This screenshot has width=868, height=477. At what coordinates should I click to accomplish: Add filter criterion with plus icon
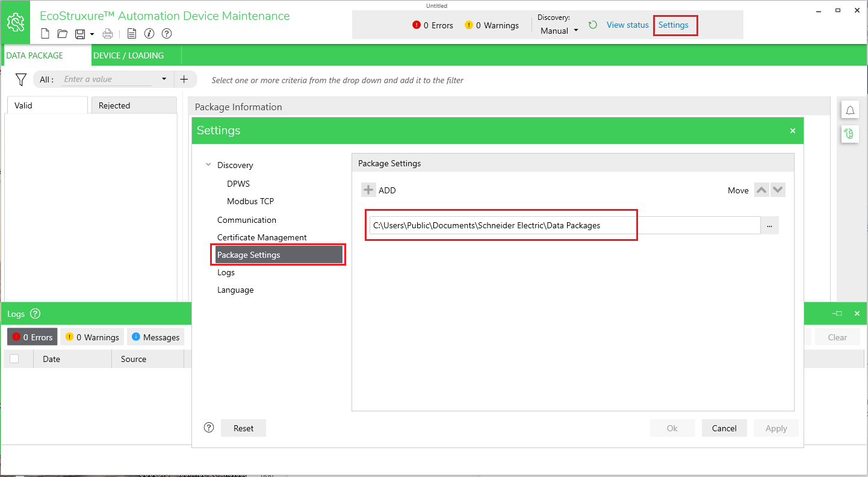click(x=184, y=79)
